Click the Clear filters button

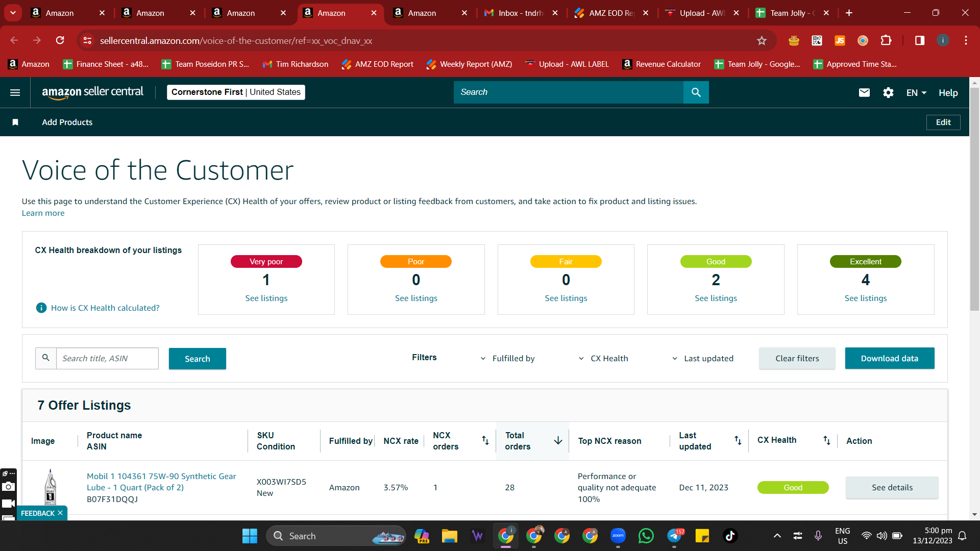(x=797, y=358)
